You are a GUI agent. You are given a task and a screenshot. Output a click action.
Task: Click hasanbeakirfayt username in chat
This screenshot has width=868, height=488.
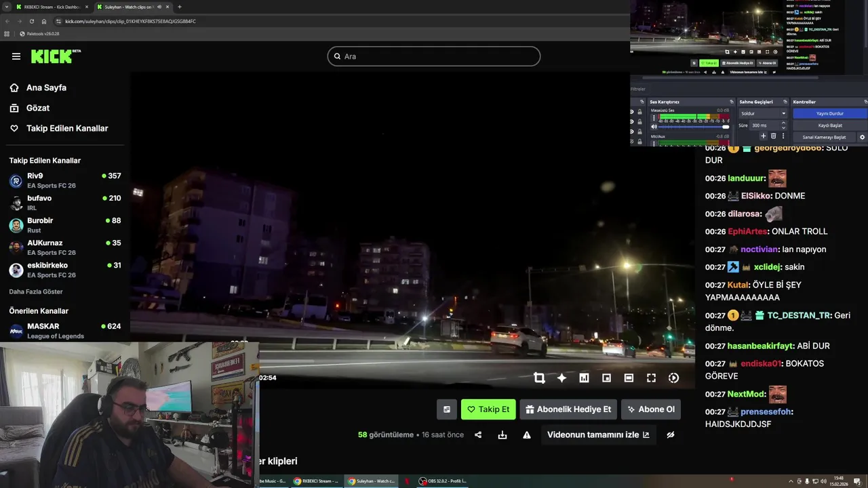(x=759, y=346)
